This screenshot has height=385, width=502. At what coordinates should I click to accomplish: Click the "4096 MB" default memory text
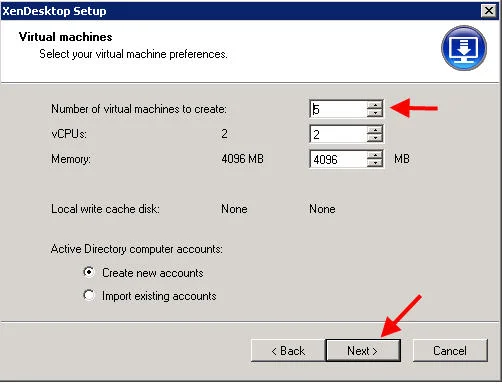tap(242, 159)
